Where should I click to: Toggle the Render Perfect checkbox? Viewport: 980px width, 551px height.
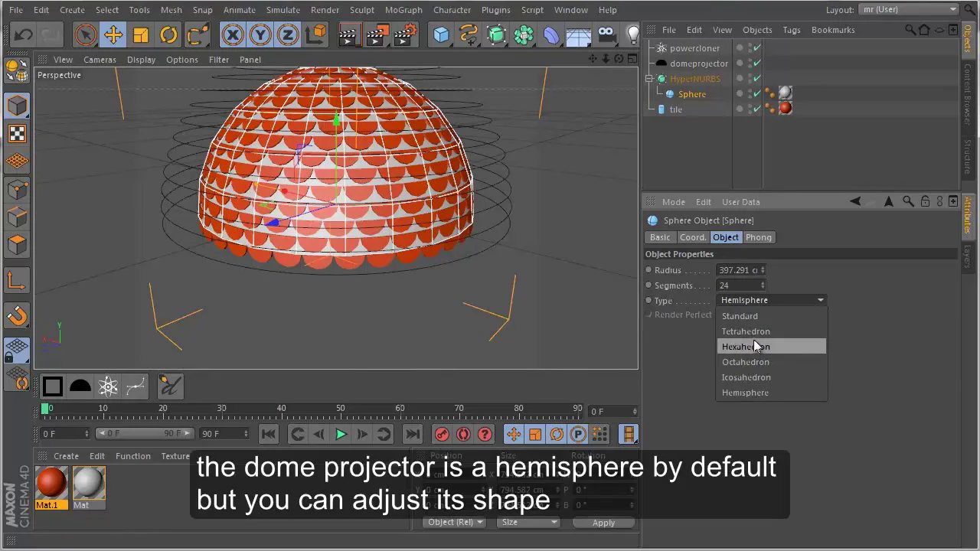[x=649, y=315]
